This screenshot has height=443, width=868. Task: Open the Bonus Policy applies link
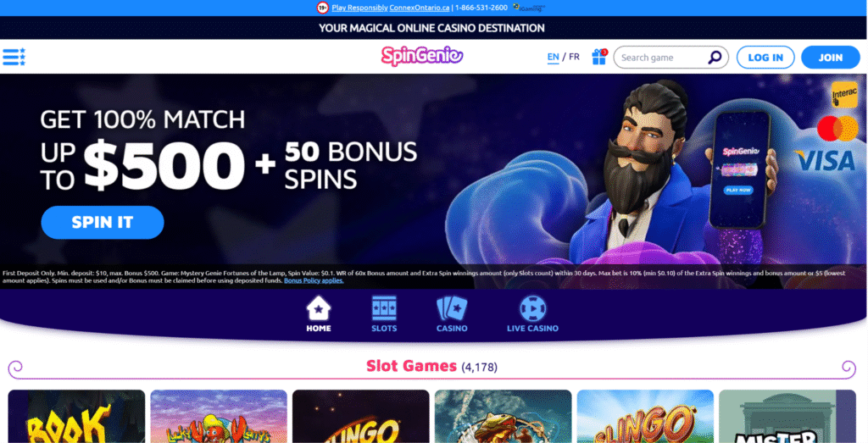tap(314, 280)
